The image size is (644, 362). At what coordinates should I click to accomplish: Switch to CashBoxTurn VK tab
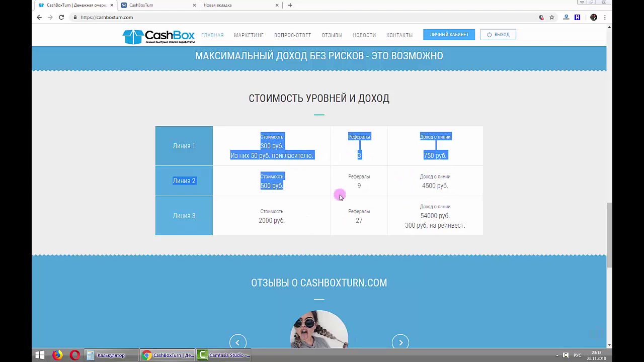coord(158,5)
